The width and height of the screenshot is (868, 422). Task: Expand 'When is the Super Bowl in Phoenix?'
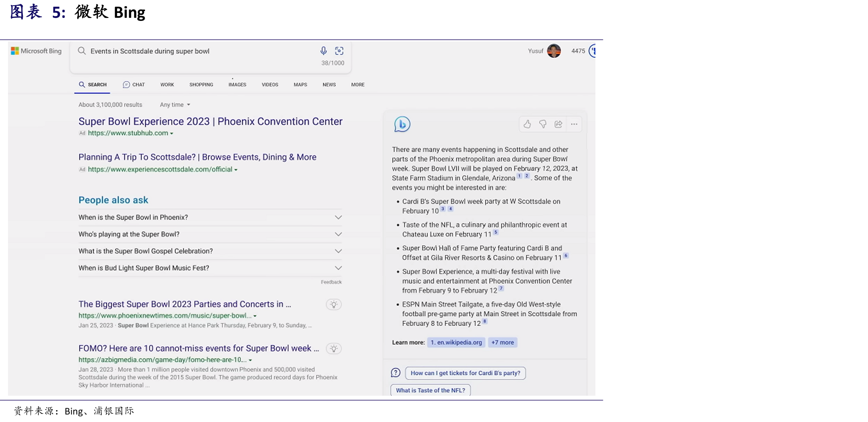click(210, 217)
